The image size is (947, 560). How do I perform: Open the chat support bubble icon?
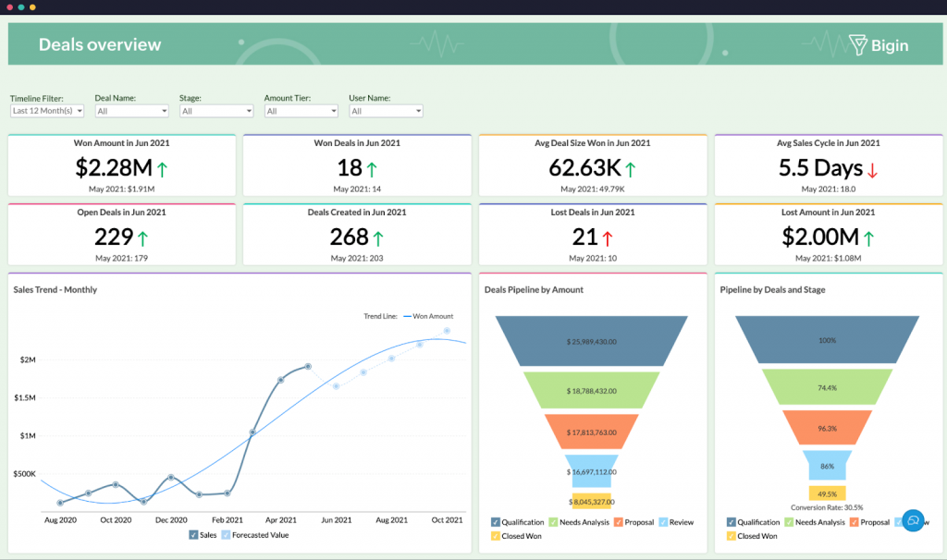[x=912, y=520]
